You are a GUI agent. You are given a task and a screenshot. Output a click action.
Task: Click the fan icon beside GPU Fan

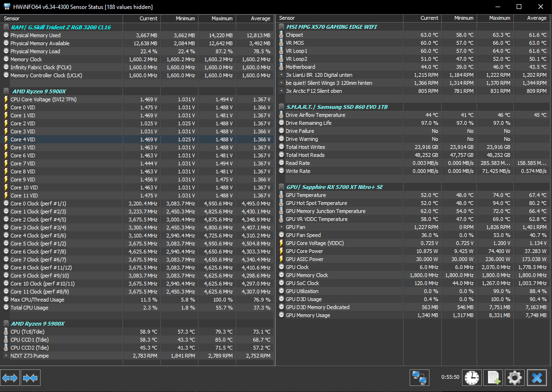click(281, 227)
